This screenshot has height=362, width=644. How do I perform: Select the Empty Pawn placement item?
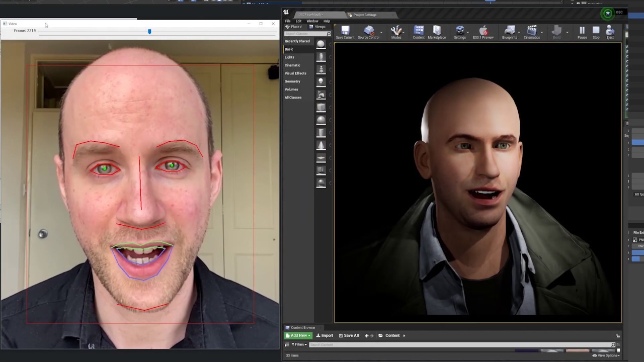[x=321, y=69]
